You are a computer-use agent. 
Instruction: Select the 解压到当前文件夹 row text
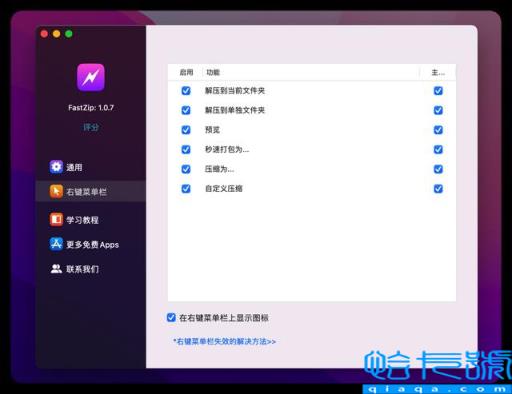[235, 90]
